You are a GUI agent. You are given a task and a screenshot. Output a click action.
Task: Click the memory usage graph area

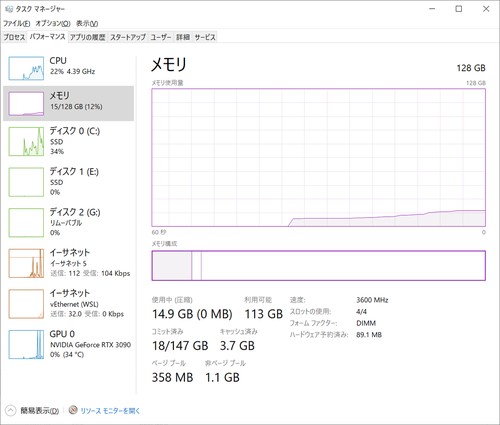[x=318, y=158]
